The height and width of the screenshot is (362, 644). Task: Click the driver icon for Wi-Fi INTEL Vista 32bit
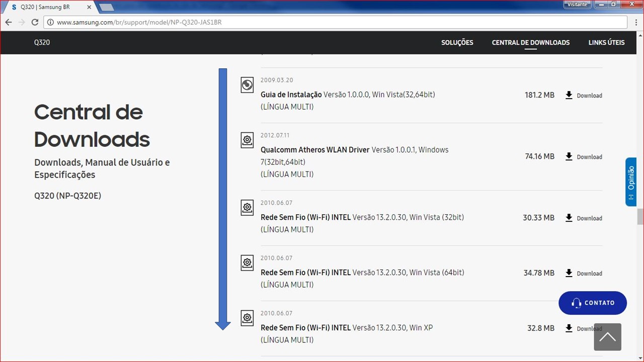pyautogui.click(x=247, y=208)
